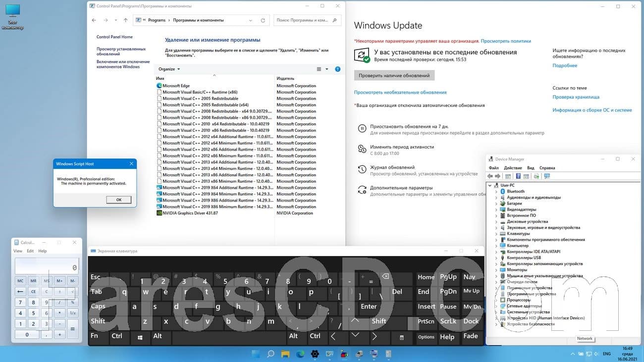The image size is (644, 362).
Task: Click Включение или отключение компонентов Windows link
Action: pos(123,64)
